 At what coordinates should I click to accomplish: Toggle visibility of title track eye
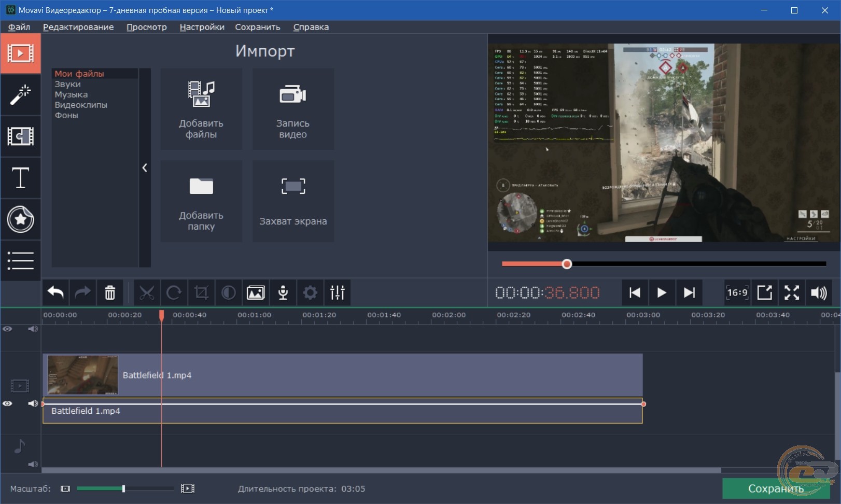click(x=7, y=329)
